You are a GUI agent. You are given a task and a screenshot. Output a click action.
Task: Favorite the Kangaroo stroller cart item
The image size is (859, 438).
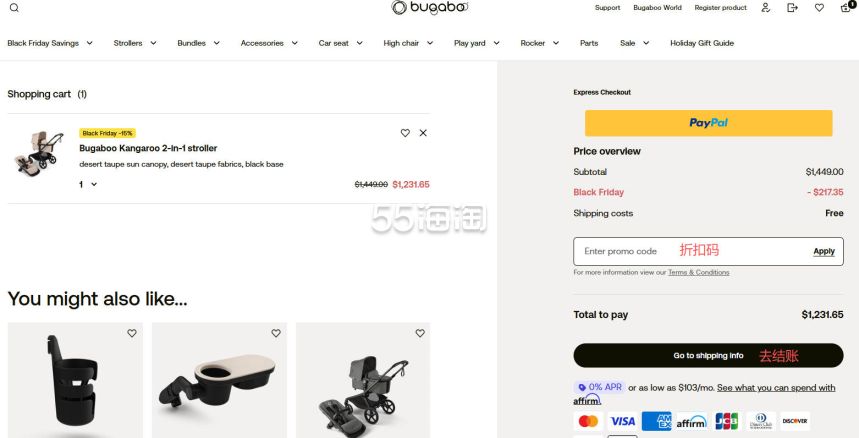pos(405,133)
